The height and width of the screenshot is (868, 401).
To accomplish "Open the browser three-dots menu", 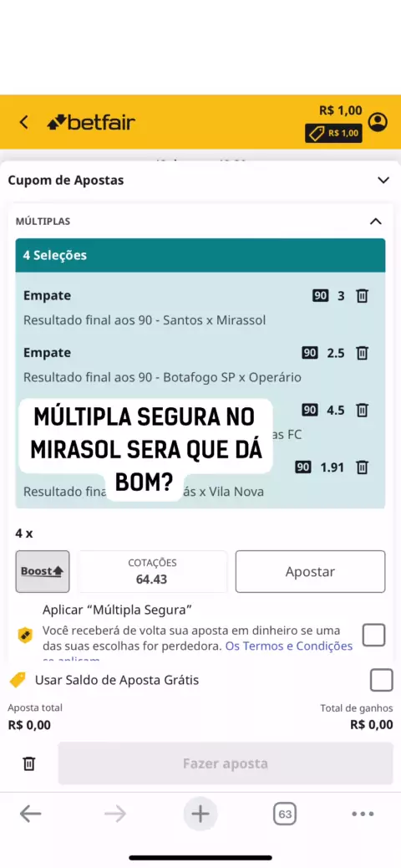I will pos(363,814).
